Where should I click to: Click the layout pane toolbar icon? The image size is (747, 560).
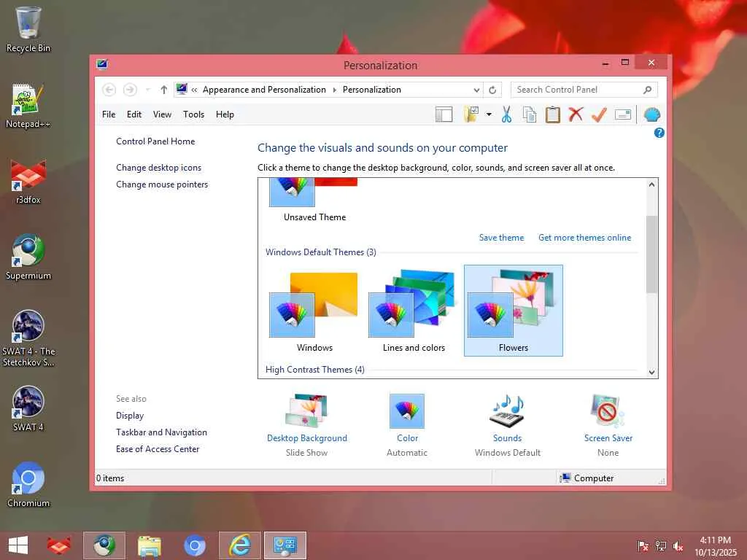click(444, 114)
